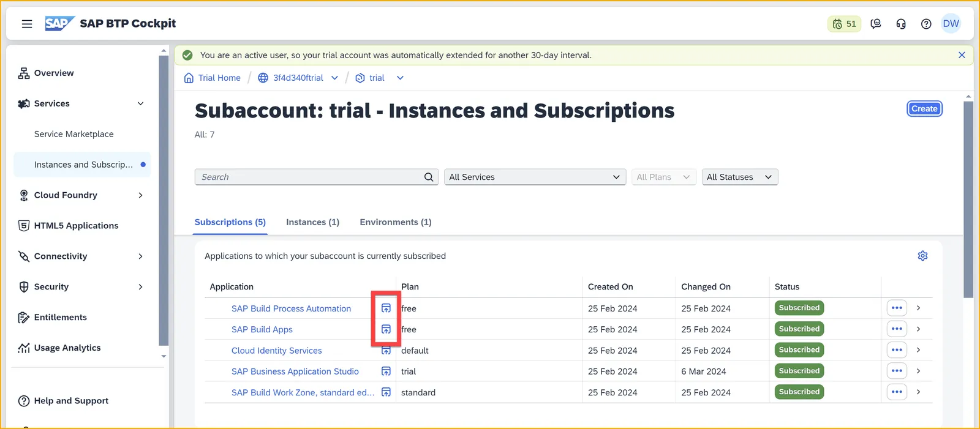This screenshot has width=980, height=429.
Task: Click the headset support icon
Action: [901, 24]
